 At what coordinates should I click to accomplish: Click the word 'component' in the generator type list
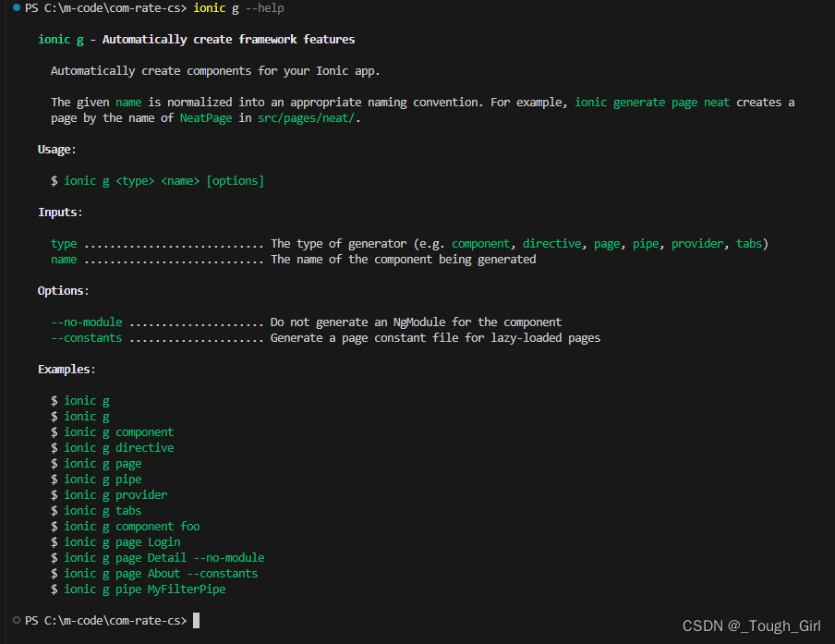[480, 244]
